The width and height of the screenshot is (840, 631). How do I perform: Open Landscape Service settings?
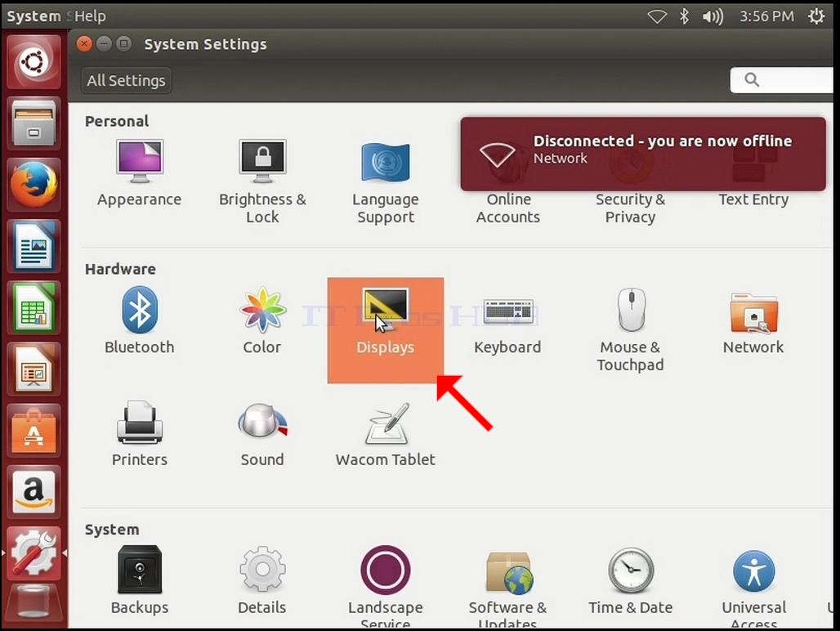pyautogui.click(x=385, y=586)
